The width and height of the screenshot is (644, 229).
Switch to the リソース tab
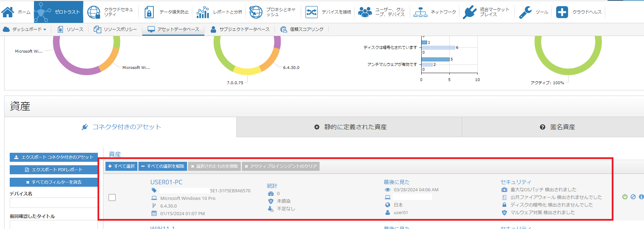70,29
